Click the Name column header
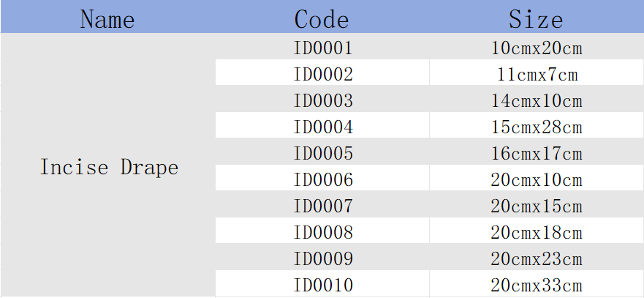 pos(107,16)
